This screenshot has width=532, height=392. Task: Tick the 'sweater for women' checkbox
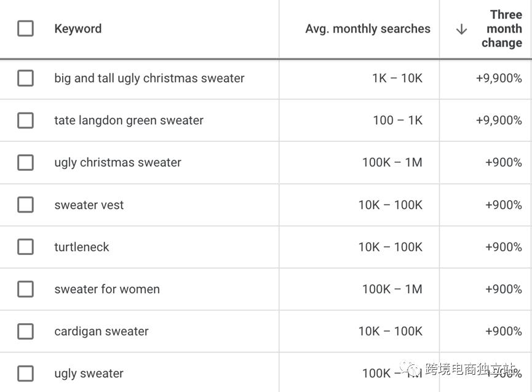click(x=25, y=289)
